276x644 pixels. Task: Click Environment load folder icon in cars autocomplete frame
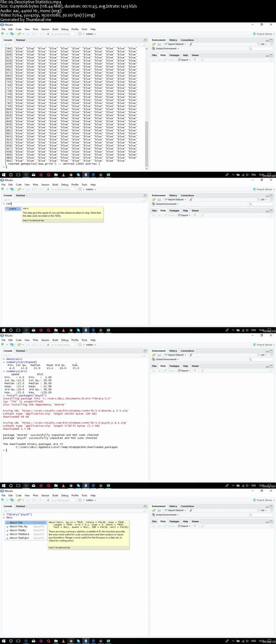(x=154, y=199)
